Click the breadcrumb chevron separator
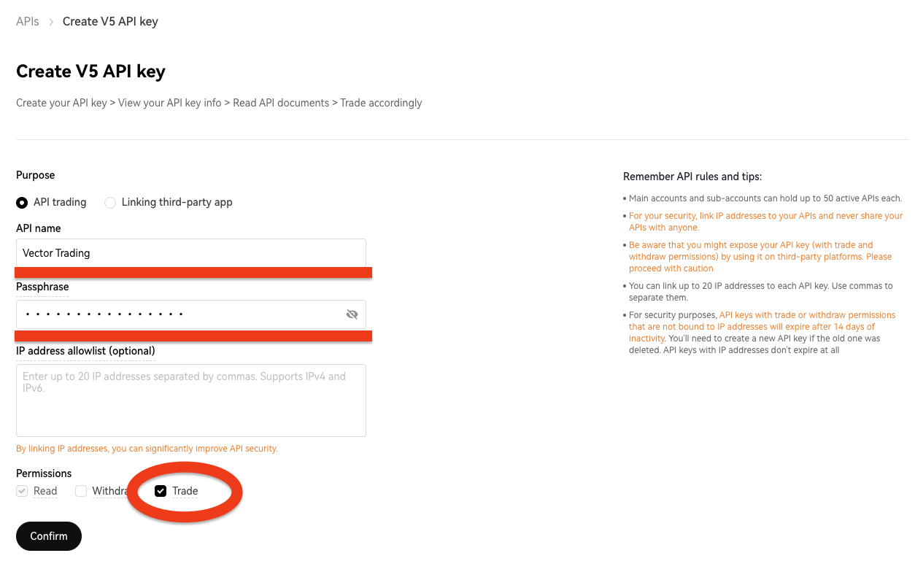 (x=51, y=22)
